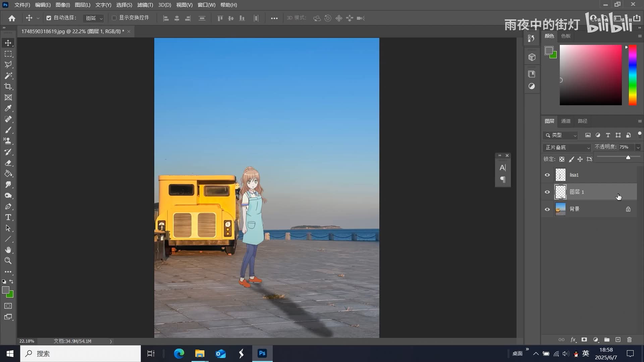Image resolution: width=644 pixels, height=362 pixels.
Task: Open the 文件(F) menu
Action: [22, 5]
